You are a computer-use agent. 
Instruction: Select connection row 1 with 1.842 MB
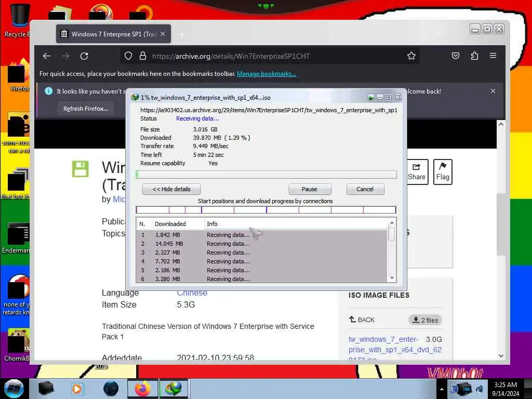(x=261, y=235)
